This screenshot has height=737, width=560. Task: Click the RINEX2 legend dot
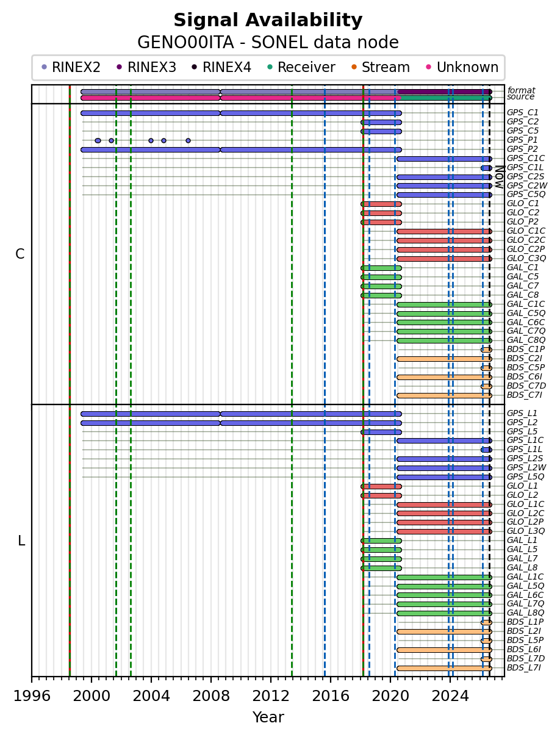coord(44,67)
